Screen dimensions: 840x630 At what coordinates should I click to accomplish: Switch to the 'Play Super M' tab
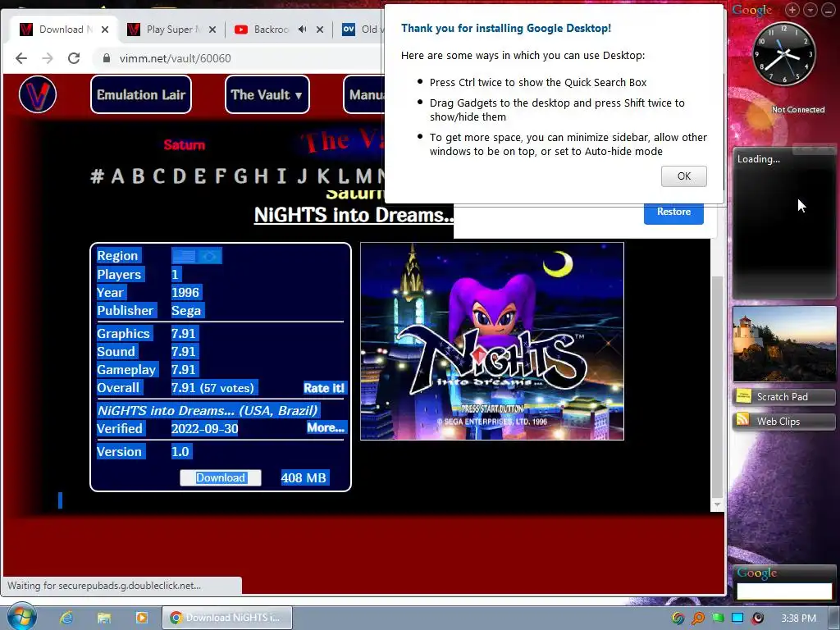pyautogui.click(x=171, y=30)
